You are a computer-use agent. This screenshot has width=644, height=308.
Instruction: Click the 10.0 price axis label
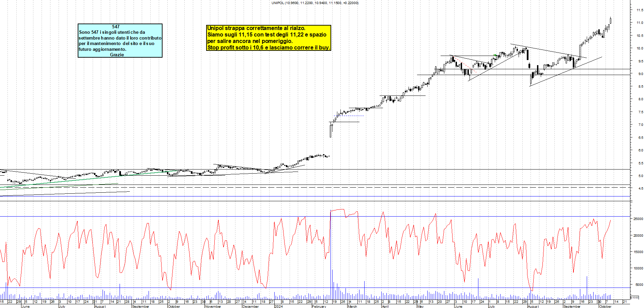pos(640,48)
